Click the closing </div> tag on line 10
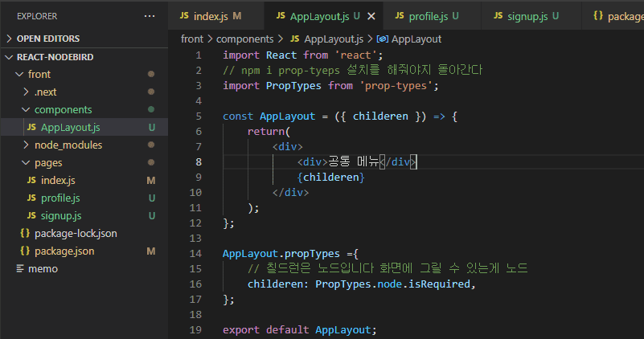The width and height of the screenshot is (644, 339). (290, 193)
